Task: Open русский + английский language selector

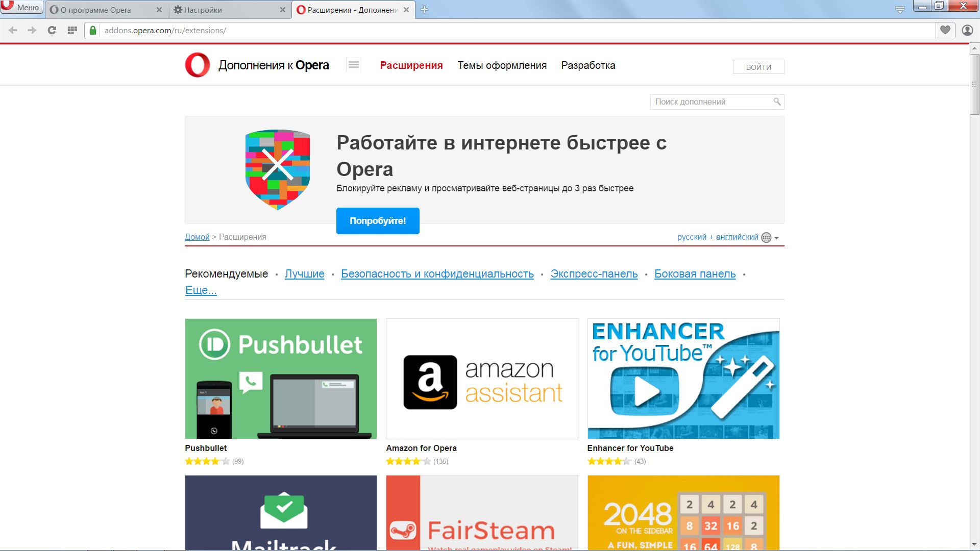Action: [718, 237]
